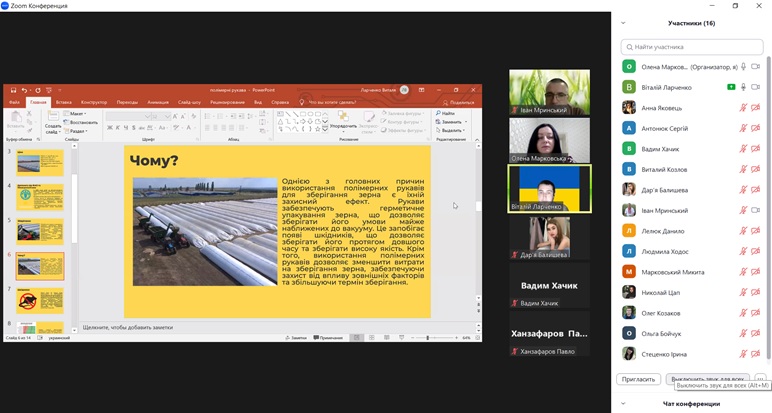Start slideshow from status bar icon
The height and width of the screenshot is (413, 772).
[x=401, y=338]
